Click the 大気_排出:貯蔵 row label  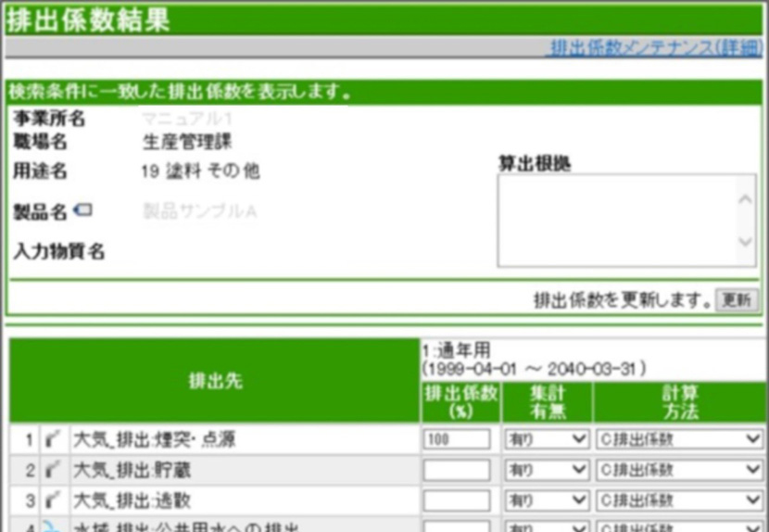click(132, 470)
